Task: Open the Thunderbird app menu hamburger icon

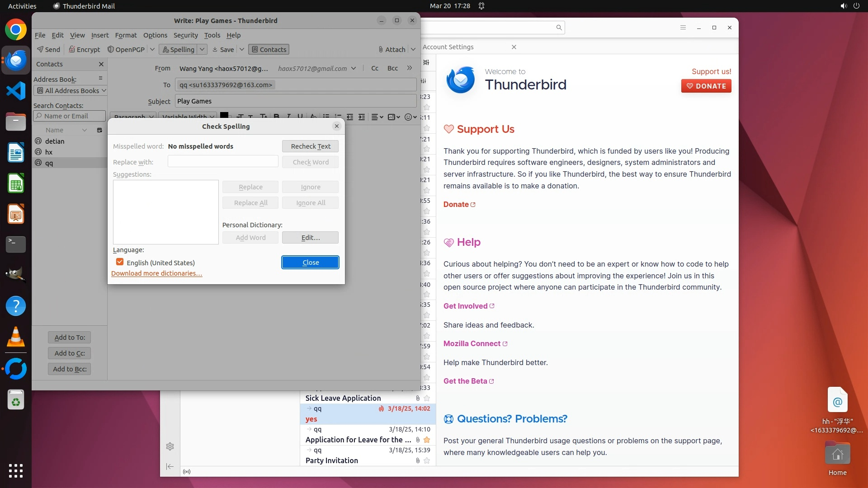Action: click(683, 28)
